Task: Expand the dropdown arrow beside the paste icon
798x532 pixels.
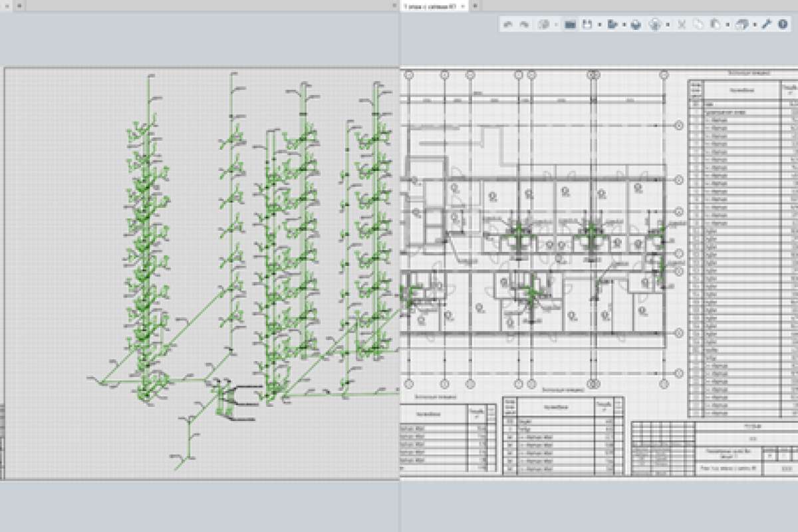Action: point(728,25)
